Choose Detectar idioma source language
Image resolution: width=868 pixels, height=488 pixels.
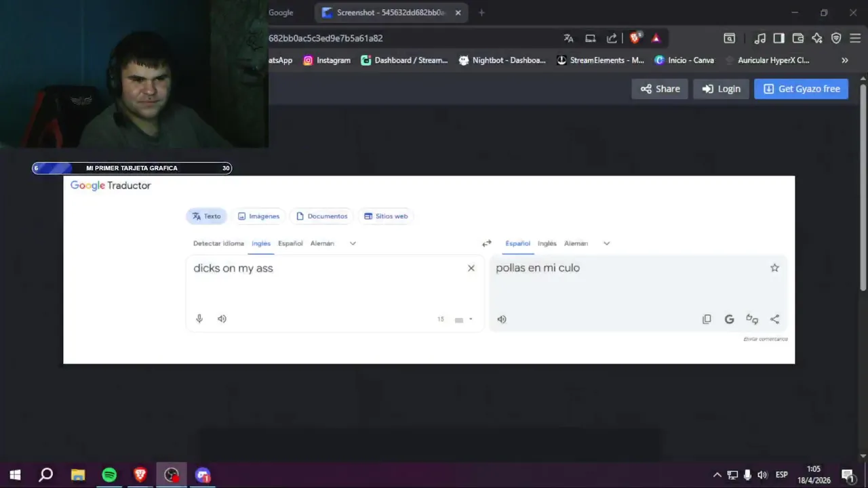[x=218, y=243]
